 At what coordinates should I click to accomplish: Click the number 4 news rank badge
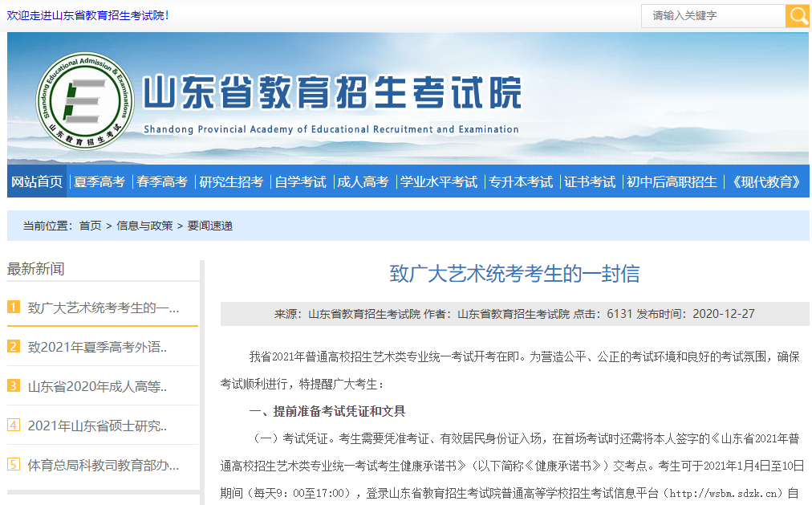[x=14, y=425]
